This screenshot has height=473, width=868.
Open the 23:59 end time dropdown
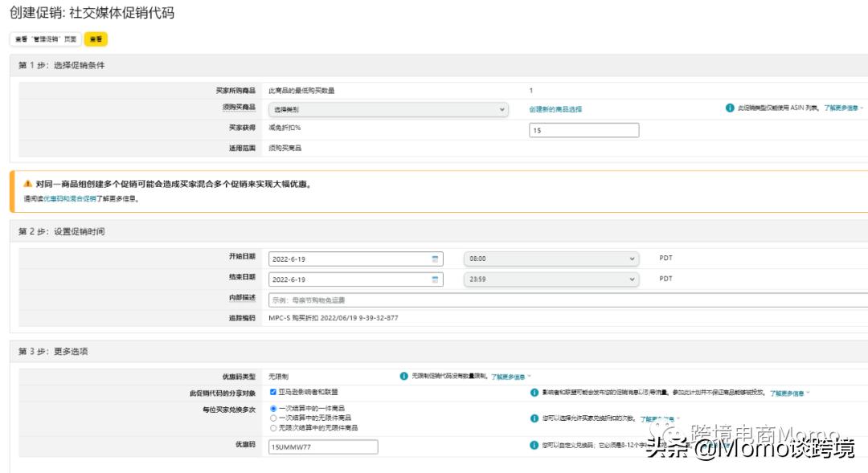click(x=553, y=279)
